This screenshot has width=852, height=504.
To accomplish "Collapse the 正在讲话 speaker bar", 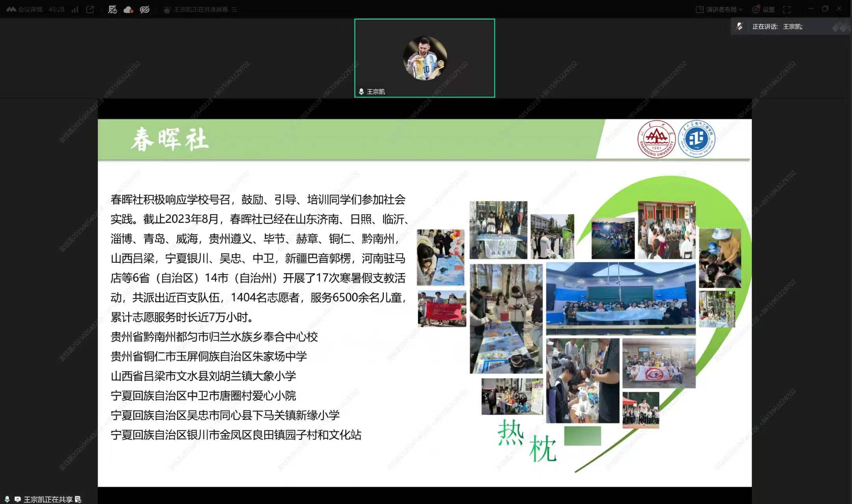I will [840, 27].
